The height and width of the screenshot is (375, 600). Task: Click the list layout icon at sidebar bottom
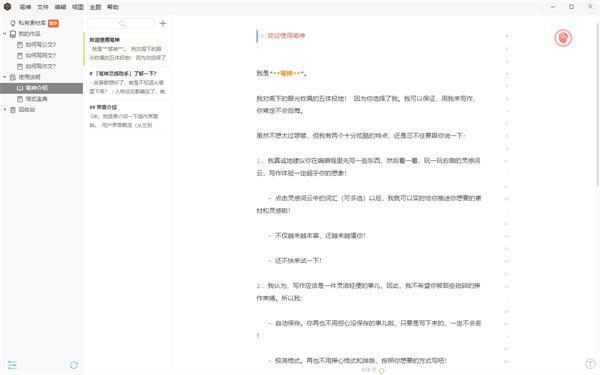[x=12, y=365]
